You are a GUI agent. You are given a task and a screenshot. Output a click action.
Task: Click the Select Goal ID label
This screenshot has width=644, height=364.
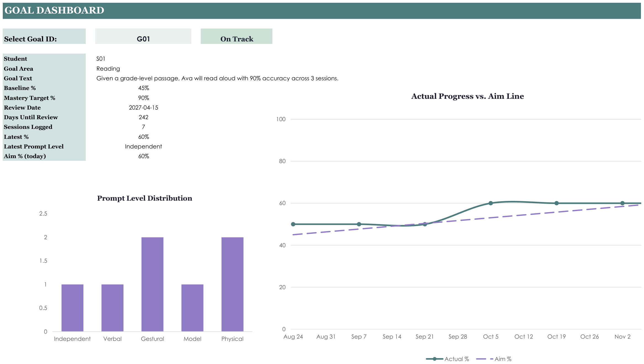point(44,36)
